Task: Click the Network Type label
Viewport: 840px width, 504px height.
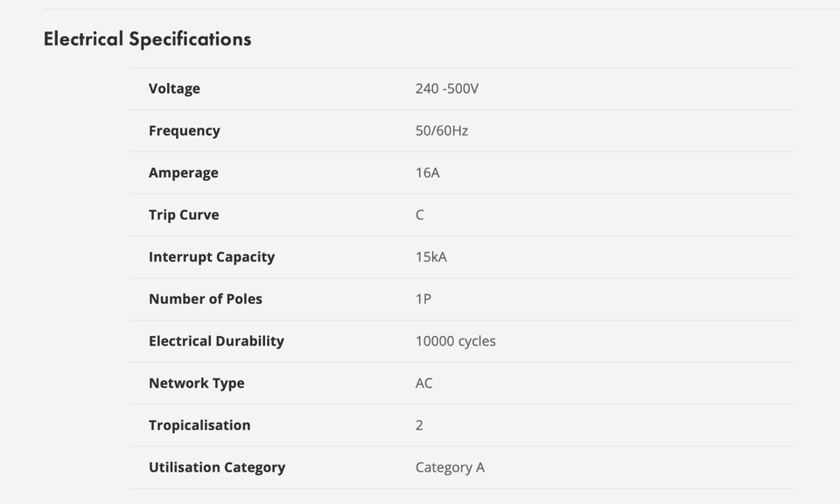Action: (196, 382)
